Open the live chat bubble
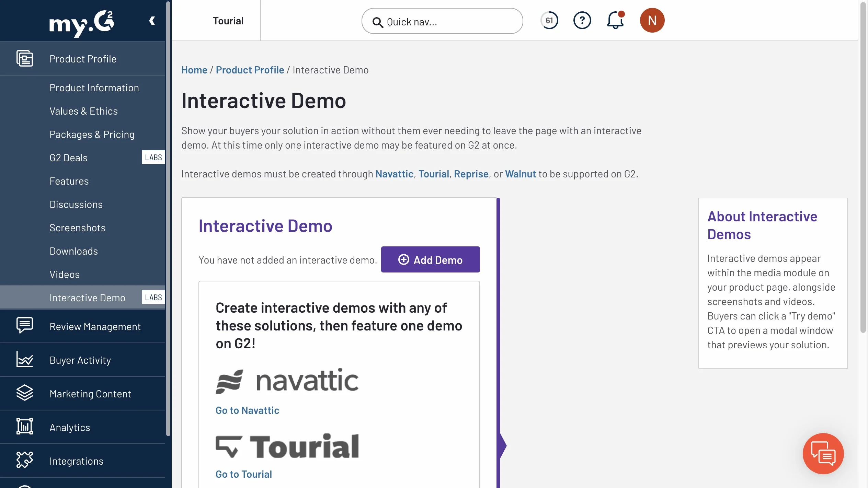The width and height of the screenshot is (868, 488). [x=823, y=454]
